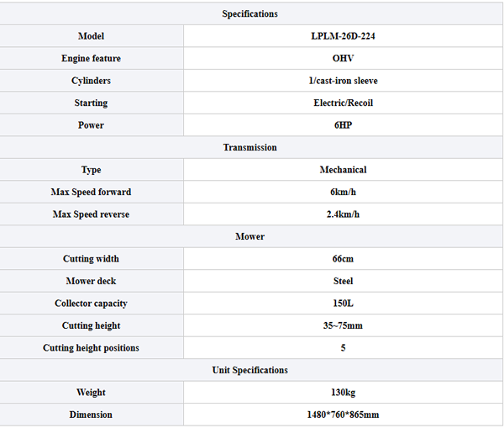The width and height of the screenshot is (504, 428).
Task: Click the Unit Specifications section header
Action: point(249,371)
